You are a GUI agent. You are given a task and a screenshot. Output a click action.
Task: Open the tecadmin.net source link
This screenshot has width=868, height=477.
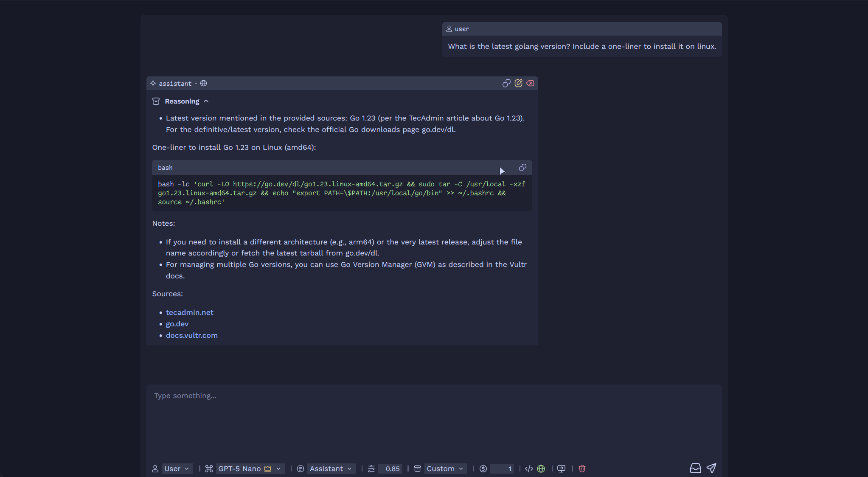click(x=189, y=312)
